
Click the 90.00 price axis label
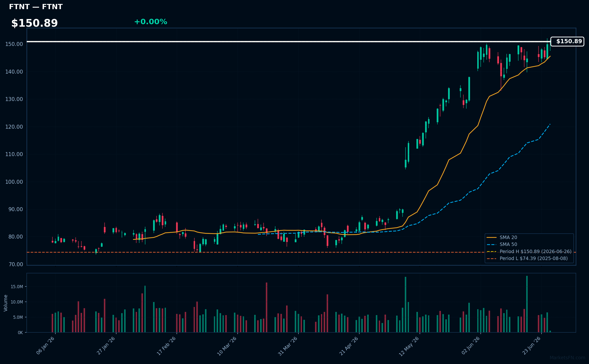pos(16,209)
